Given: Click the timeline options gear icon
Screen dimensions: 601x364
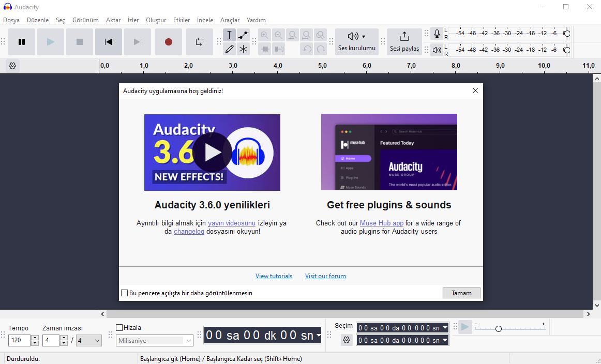Looking at the screenshot, I should click(x=12, y=66).
